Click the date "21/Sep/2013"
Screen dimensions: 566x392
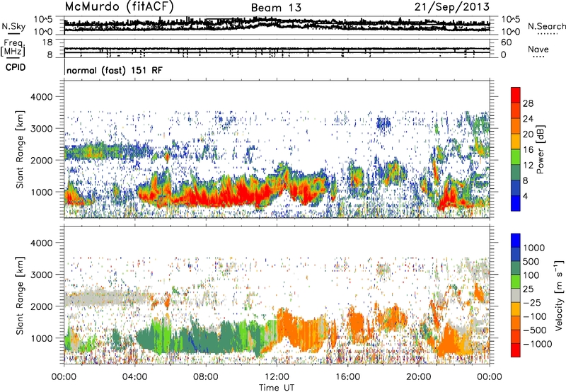(x=451, y=6)
